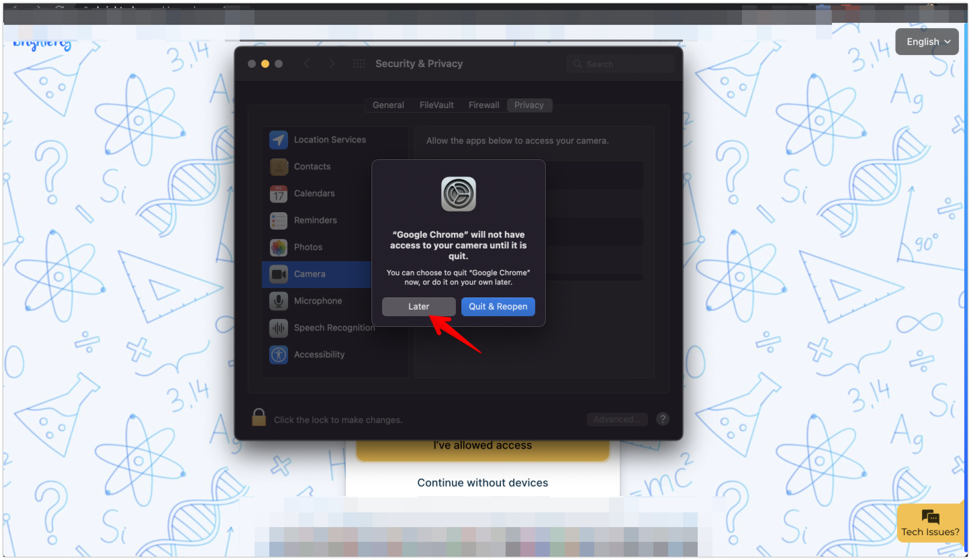Image resolution: width=971 pixels, height=560 pixels.
Task: Switch to the Privacy tab
Action: coord(529,105)
